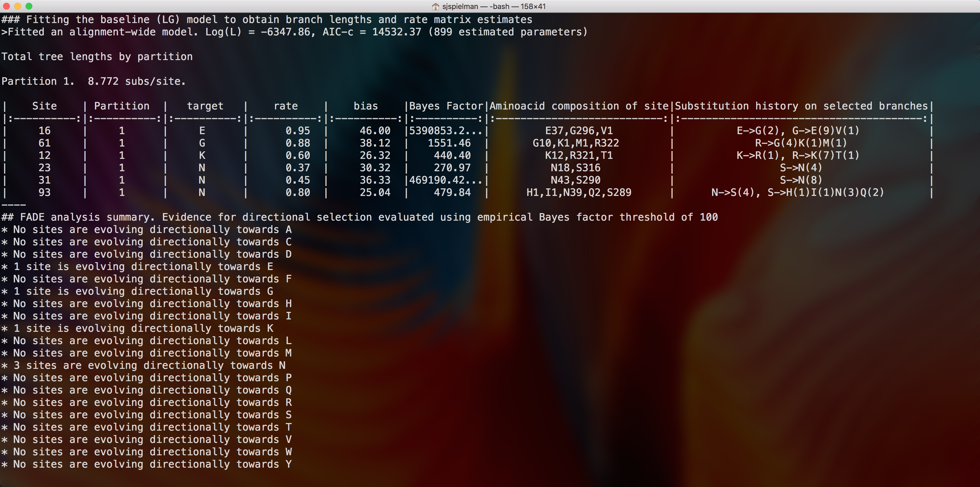Click bias value 38.12
Viewport: 980px width, 487px height.
[375, 143]
